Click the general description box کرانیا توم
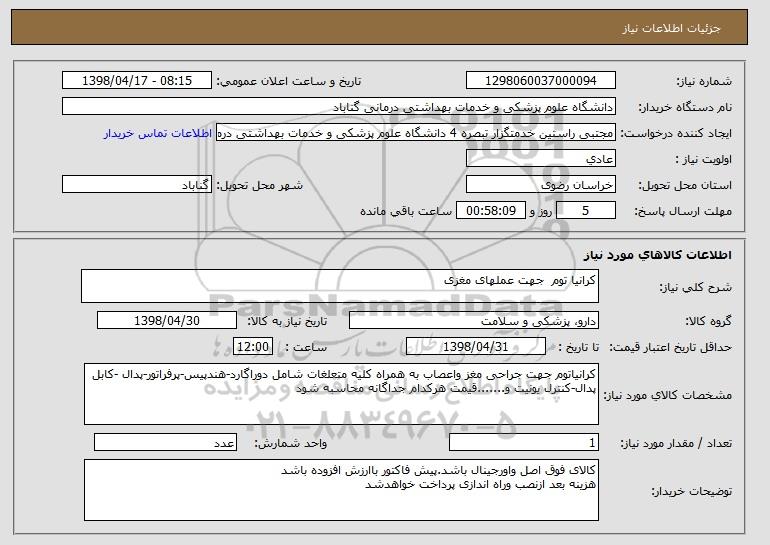The height and width of the screenshot is (545, 770). [340, 286]
